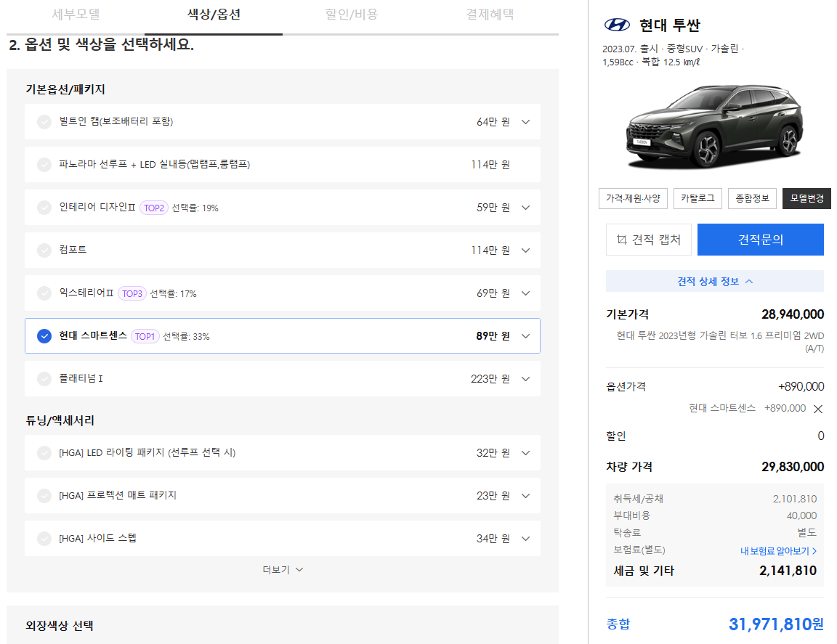Open 종합정보 button
The image size is (837, 644).
point(752,198)
